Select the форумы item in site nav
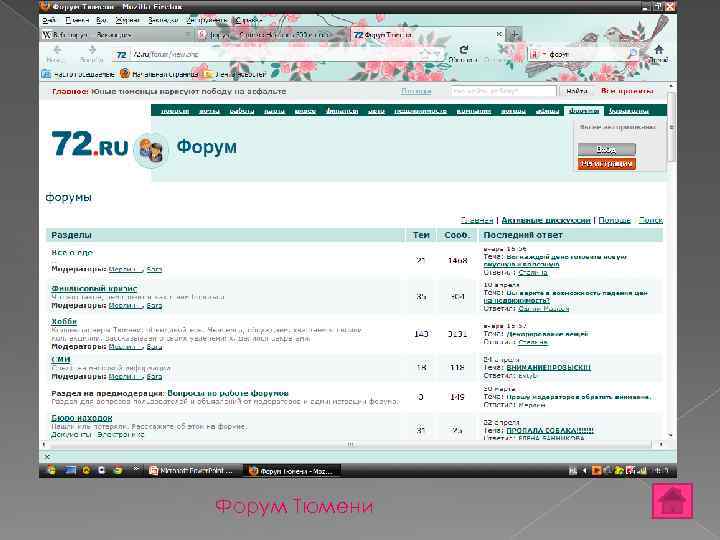 click(584, 111)
